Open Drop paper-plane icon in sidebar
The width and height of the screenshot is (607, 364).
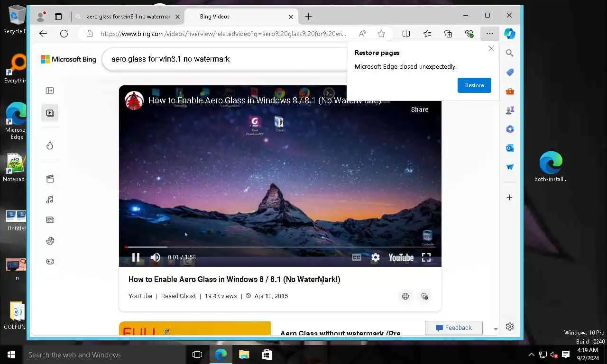coord(510,167)
